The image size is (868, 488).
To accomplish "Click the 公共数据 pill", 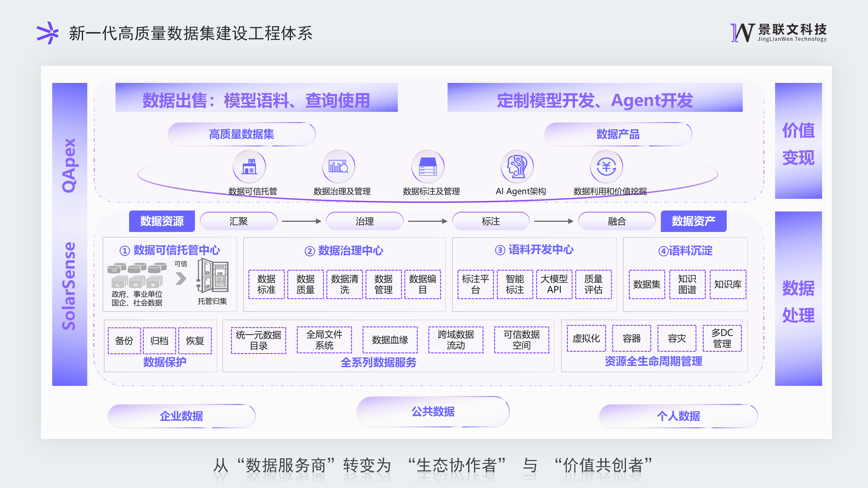I will 433,412.
